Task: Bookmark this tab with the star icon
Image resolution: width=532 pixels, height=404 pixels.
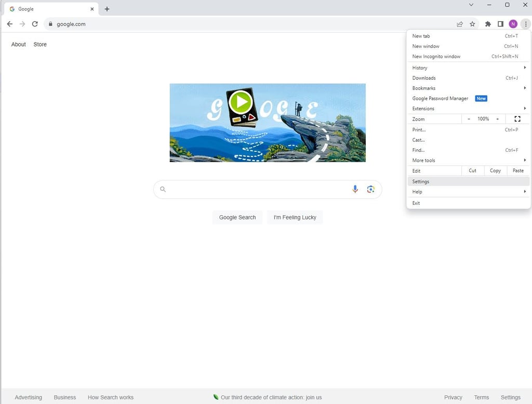Action: click(472, 24)
